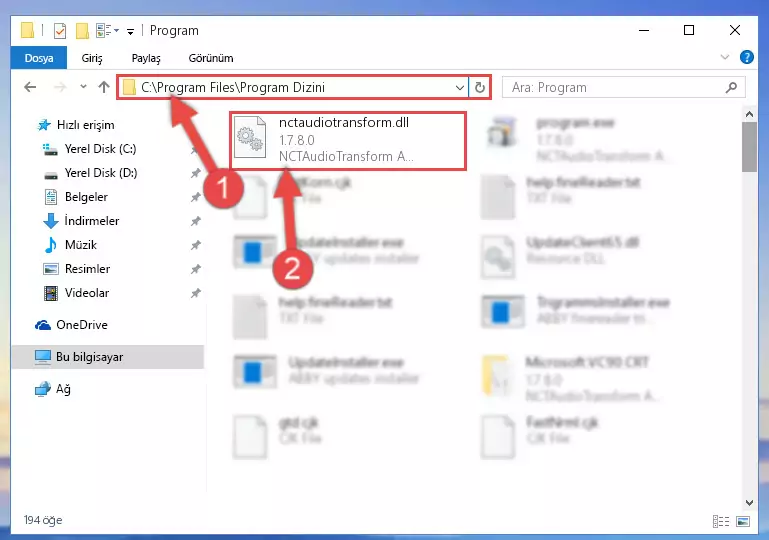Close the Program window
This screenshot has width=769, height=540.
(734, 30)
